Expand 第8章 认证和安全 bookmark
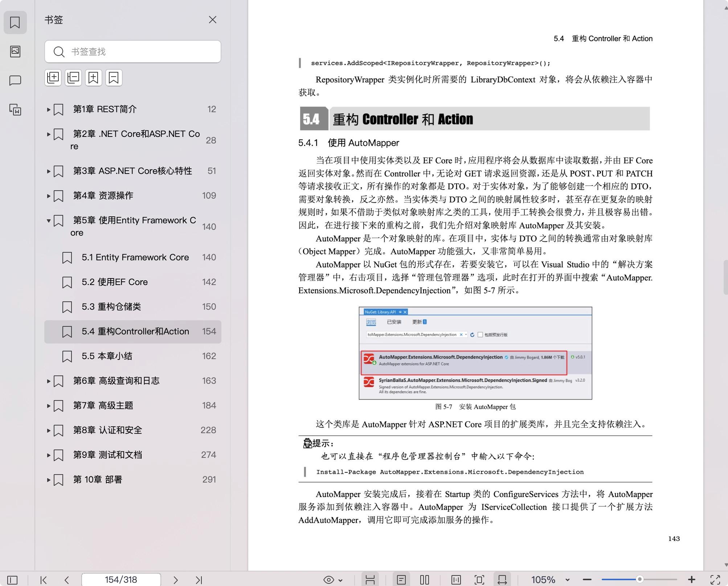 [x=49, y=430]
